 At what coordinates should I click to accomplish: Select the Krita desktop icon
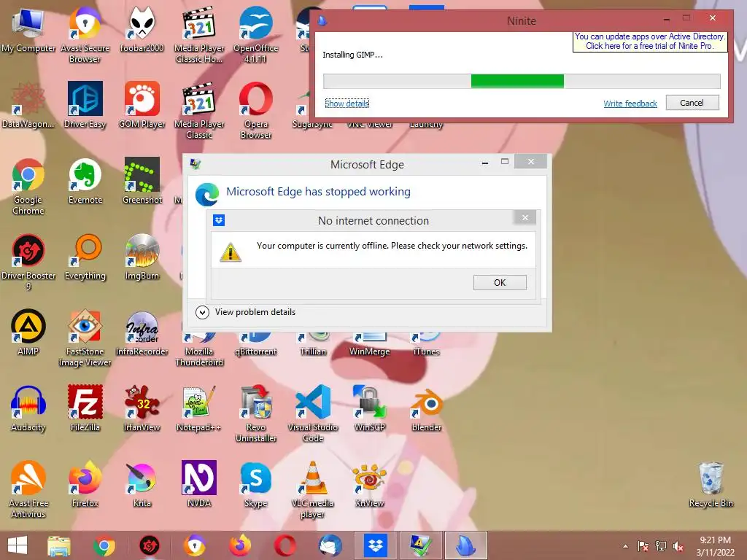tap(142, 484)
